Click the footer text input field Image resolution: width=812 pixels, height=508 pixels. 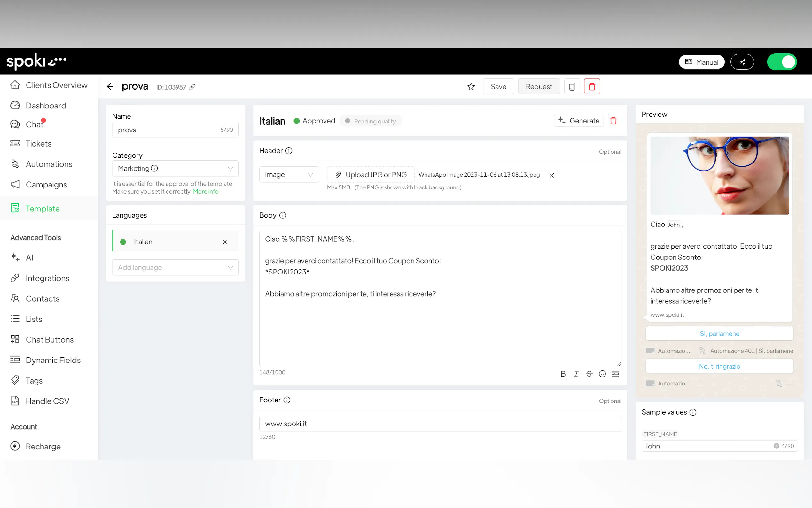point(440,424)
